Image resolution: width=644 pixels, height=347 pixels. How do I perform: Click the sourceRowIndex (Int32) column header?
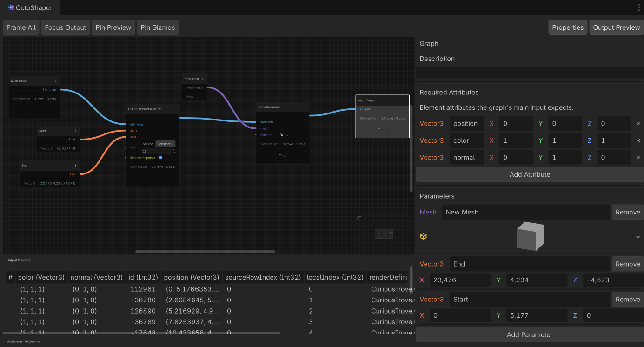click(x=263, y=277)
